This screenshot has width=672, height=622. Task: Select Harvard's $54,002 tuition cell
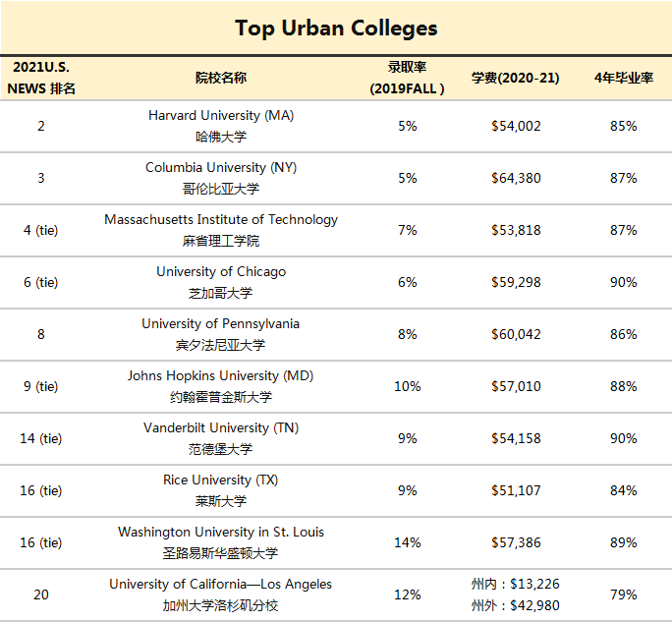[516, 126]
